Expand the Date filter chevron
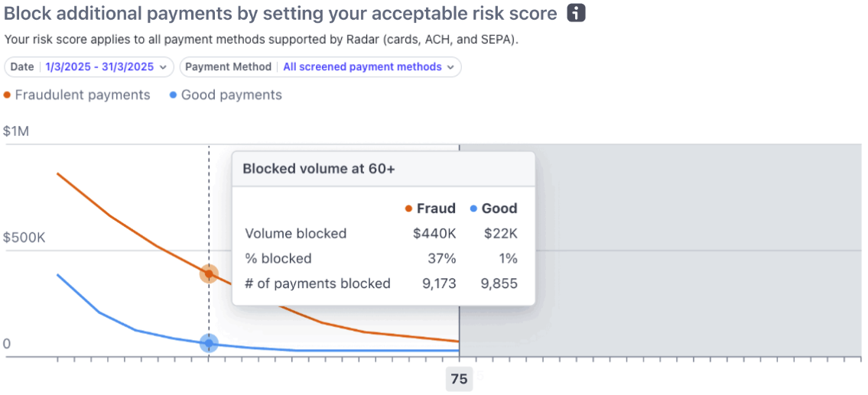This screenshot has width=868, height=395. click(x=163, y=67)
